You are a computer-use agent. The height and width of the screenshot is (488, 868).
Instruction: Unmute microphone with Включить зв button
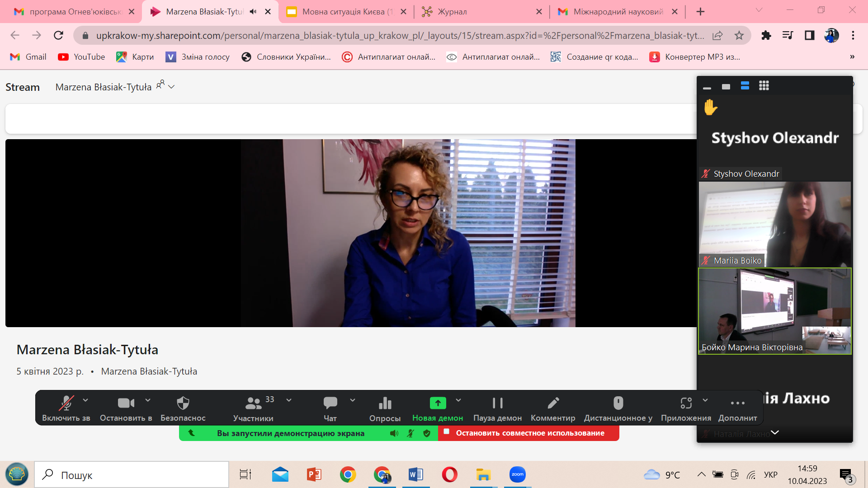[66, 403]
